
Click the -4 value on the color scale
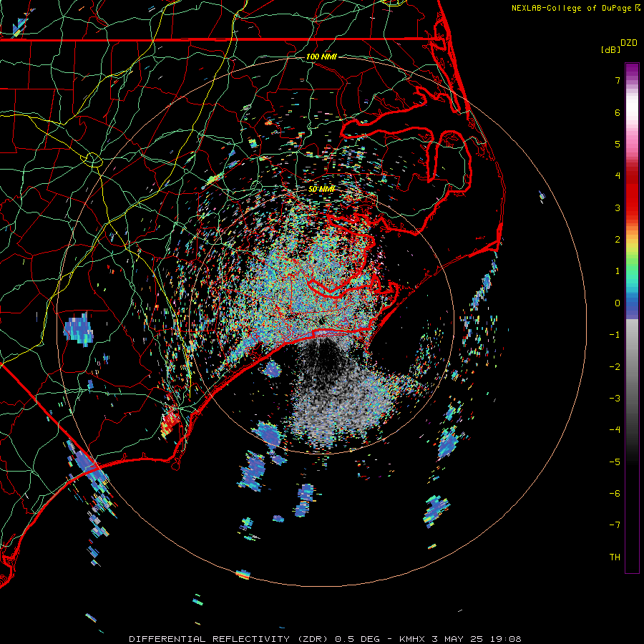coord(615,430)
